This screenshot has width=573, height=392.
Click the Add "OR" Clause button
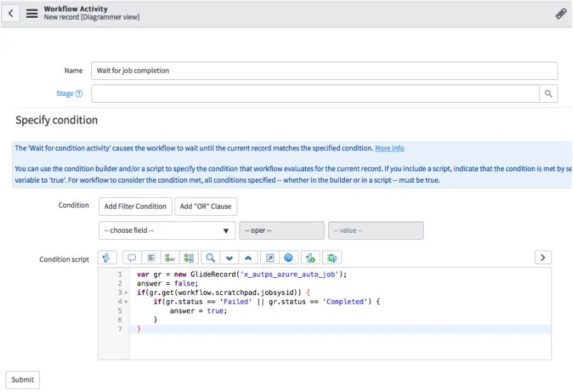coord(206,206)
